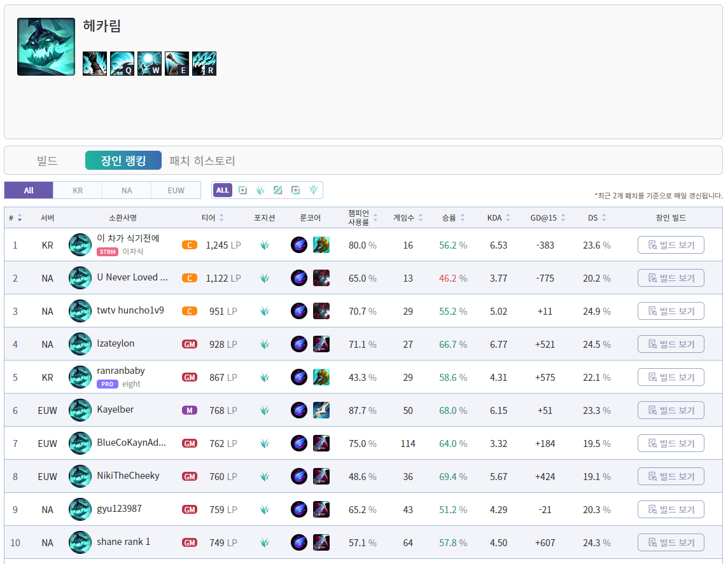The image size is (728, 564).
Task: Open 빌드 보기 for shane rank 1
Action: click(671, 542)
